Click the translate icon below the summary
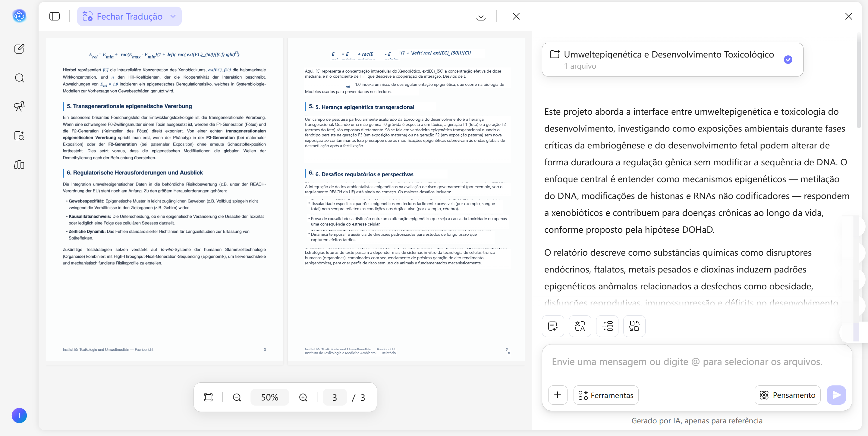 [580, 326]
